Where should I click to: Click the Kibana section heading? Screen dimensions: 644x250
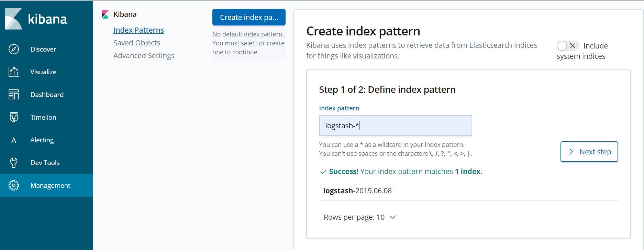coord(125,14)
